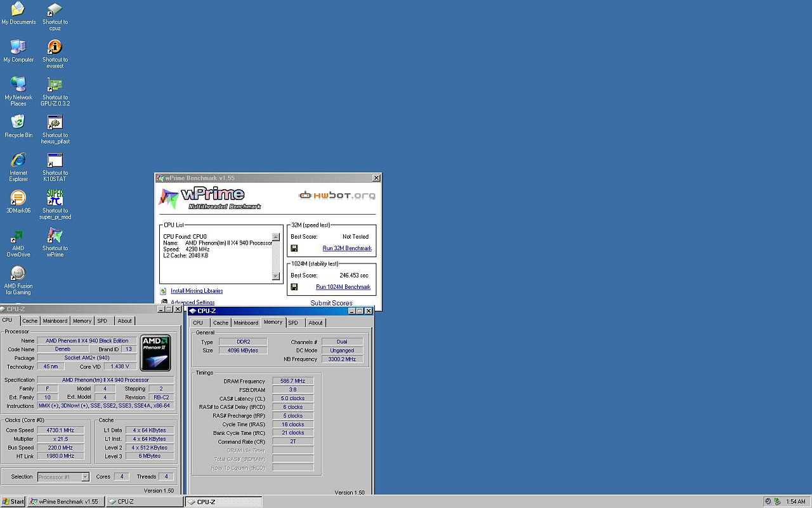Select the Shortcut to everest icon
Viewport: 812px width, 508px height.
(x=55, y=54)
